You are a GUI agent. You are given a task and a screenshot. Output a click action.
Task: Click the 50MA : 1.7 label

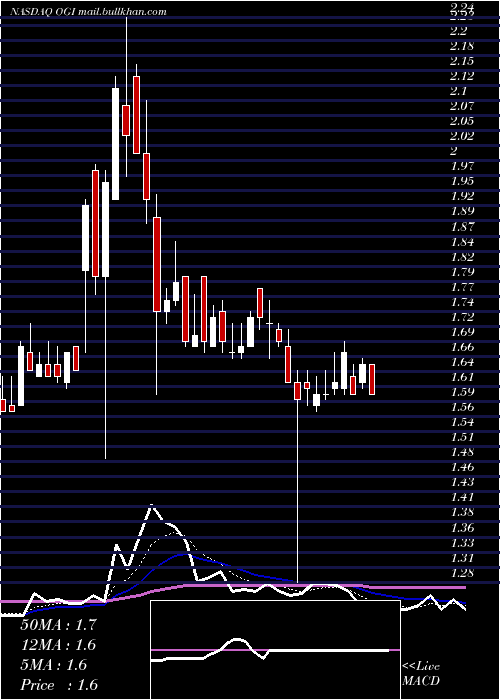[58, 625]
